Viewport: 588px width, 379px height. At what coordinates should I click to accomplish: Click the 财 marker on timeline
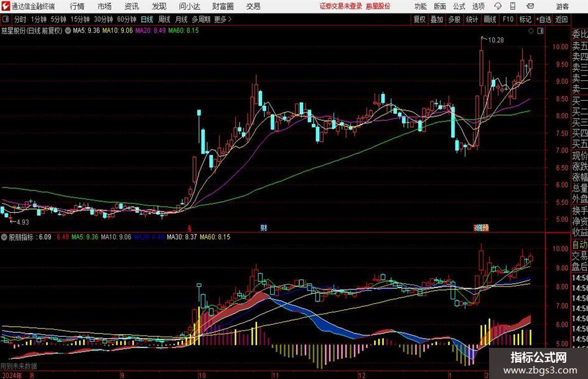[x=264, y=227]
